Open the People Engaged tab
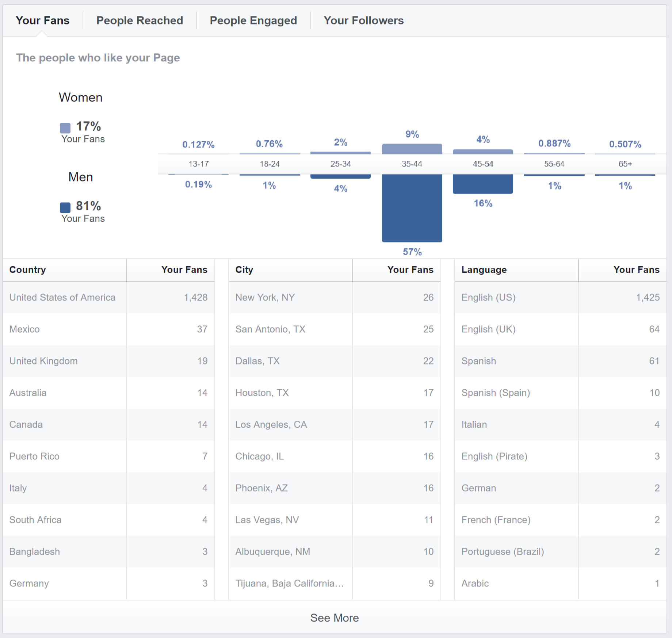This screenshot has height=638, width=672. 253,20
